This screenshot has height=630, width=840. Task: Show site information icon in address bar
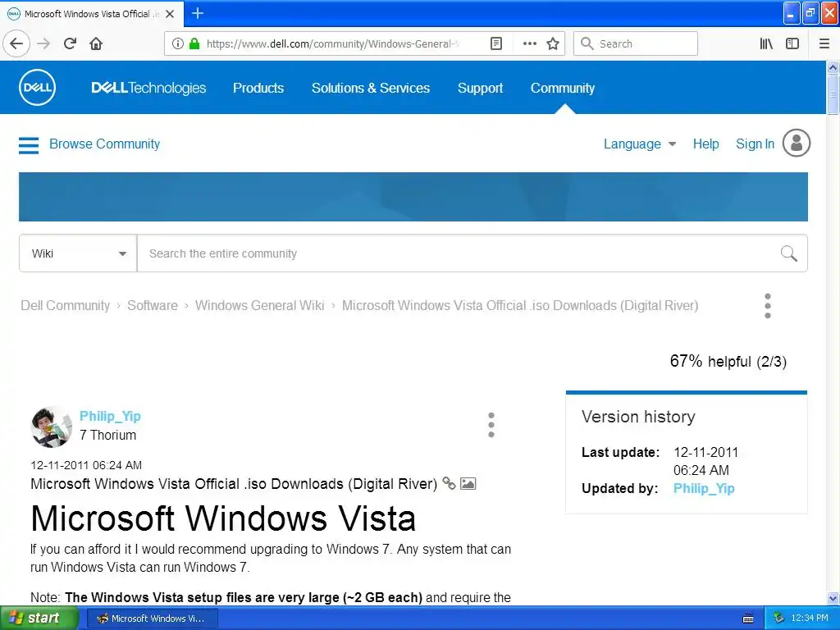pos(178,43)
